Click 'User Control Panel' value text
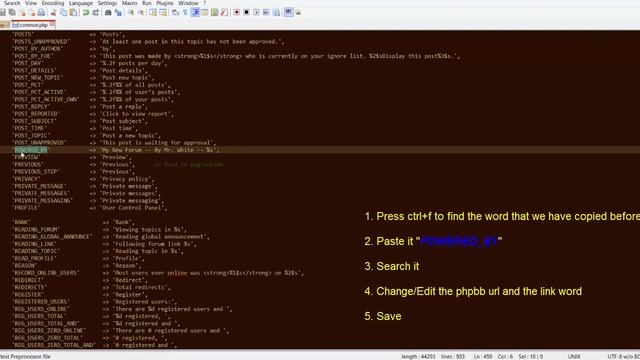This screenshot has height=360, width=640. pos(133,208)
